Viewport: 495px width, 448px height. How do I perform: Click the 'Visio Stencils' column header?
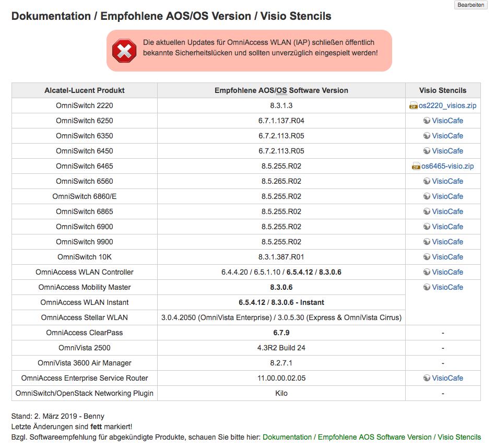coord(443,90)
